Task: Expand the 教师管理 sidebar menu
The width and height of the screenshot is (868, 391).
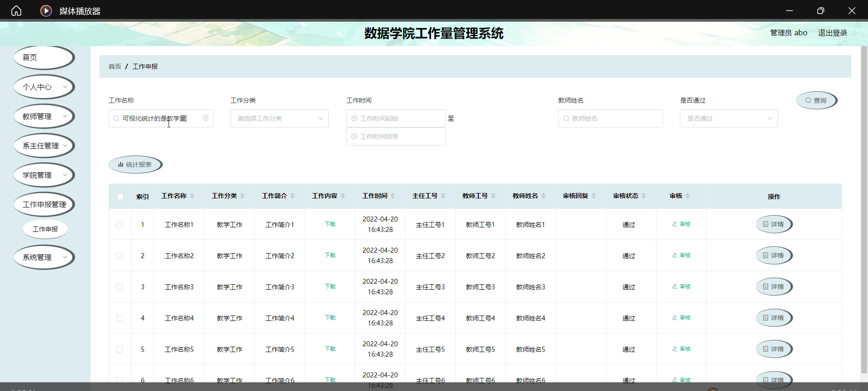Action: tap(44, 116)
